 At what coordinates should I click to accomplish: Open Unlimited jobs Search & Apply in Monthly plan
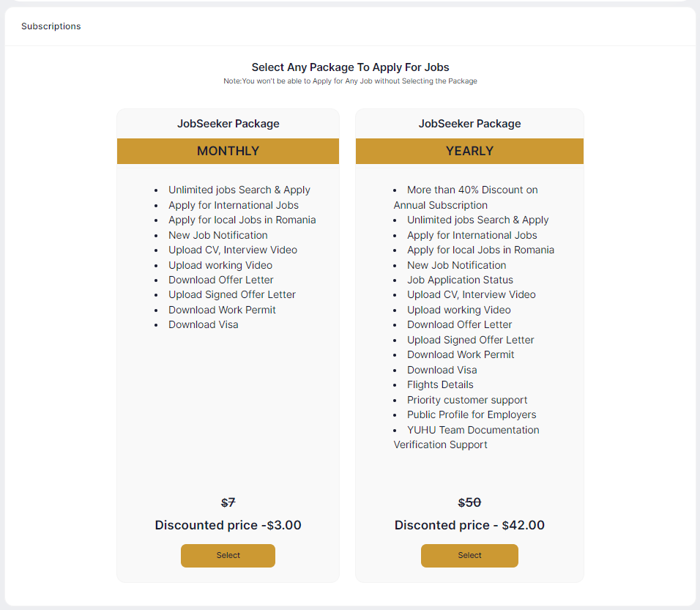point(239,190)
